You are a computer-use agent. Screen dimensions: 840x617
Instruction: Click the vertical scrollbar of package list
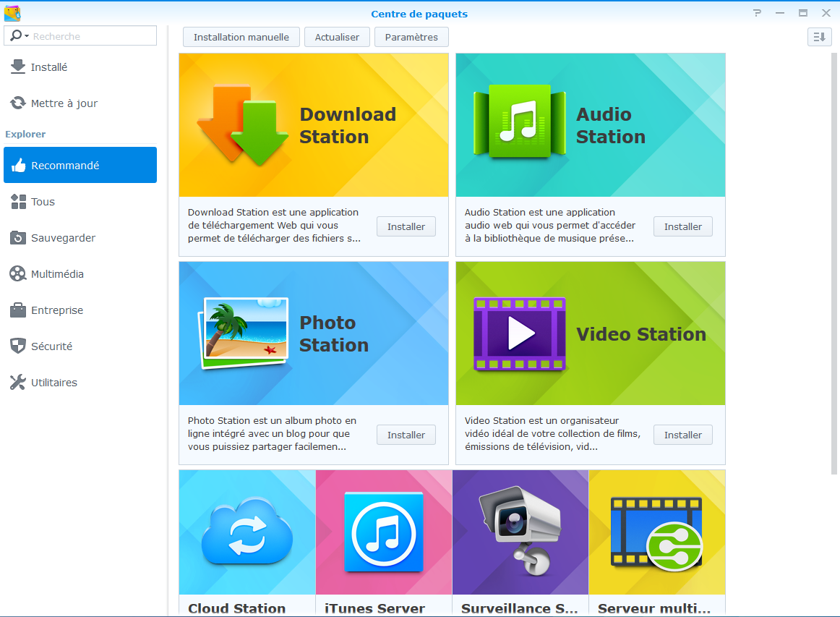pyautogui.click(x=833, y=260)
